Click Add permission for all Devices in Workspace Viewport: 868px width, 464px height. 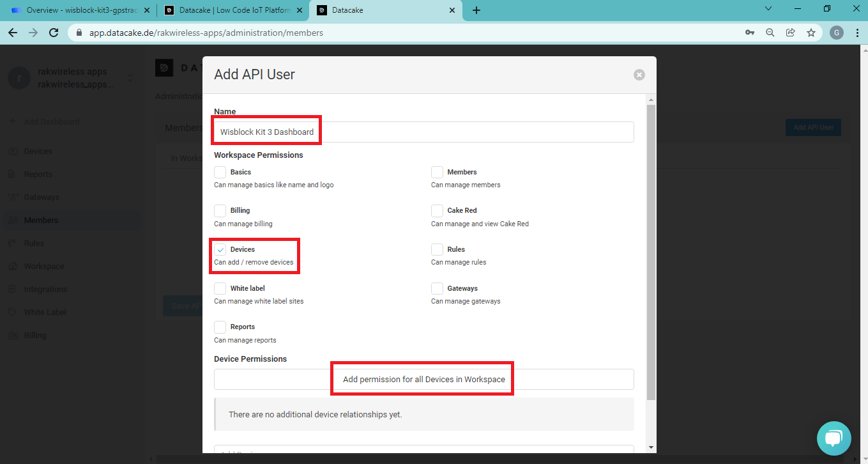pos(423,379)
